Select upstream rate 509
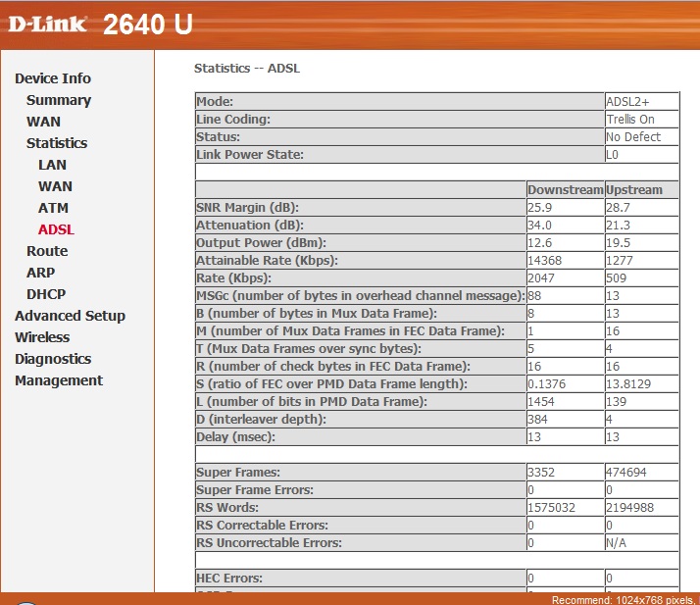The height and width of the screenshot is (605, 700). (616, 278)
